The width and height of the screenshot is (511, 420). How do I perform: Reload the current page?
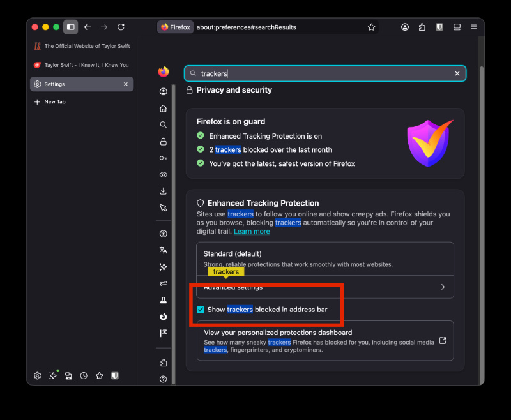[x=121, y=27]
